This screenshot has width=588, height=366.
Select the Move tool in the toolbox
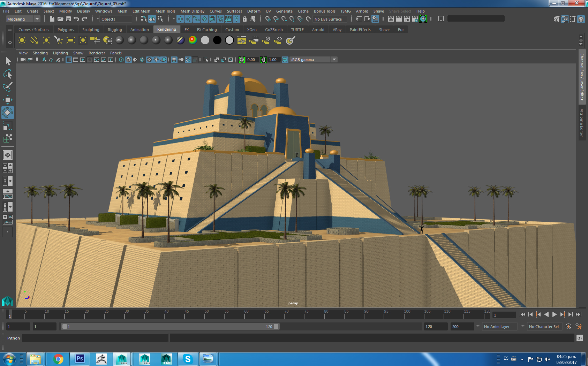(7, 100)
